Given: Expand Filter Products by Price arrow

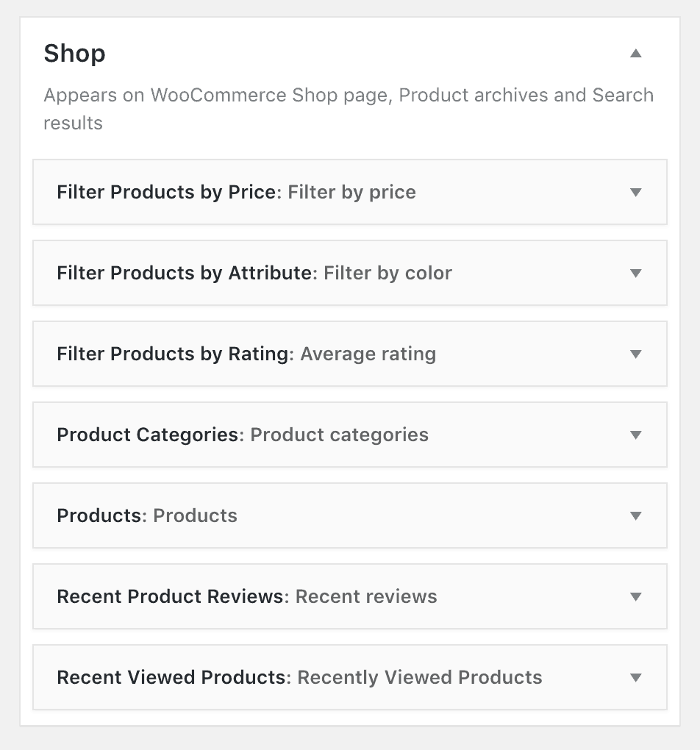Looking at the screenshot, I should tap(635, 193).
